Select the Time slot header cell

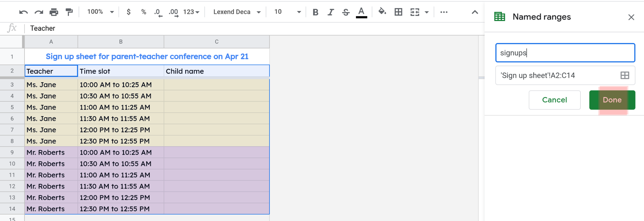[121, 71]
